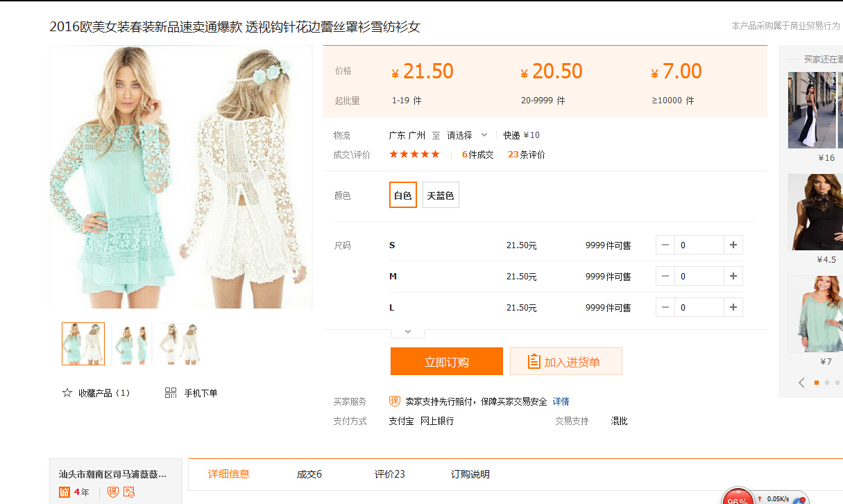
Task: Expand more sizes with the down chevron
Action: pyautogui.click(x=408, y=331)
